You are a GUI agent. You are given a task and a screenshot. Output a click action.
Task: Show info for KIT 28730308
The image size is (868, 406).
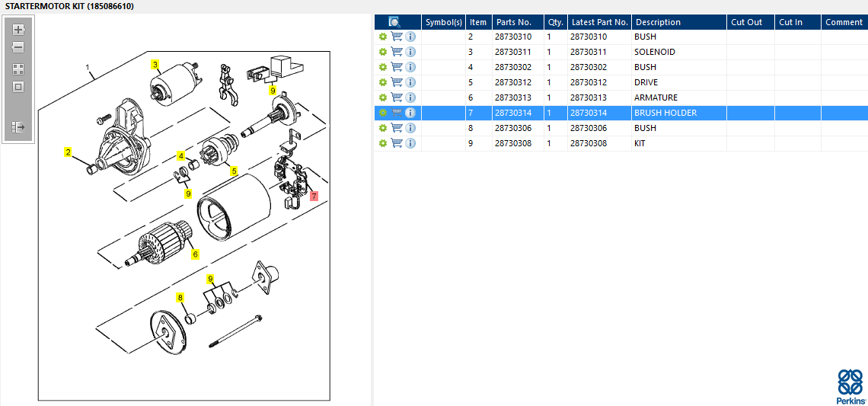410,143
